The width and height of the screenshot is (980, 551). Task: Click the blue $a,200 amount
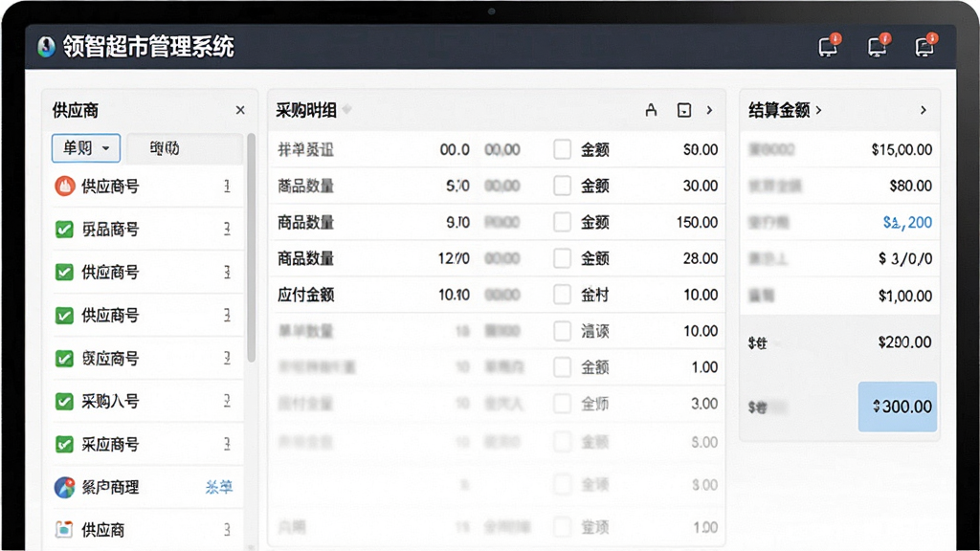907,222
